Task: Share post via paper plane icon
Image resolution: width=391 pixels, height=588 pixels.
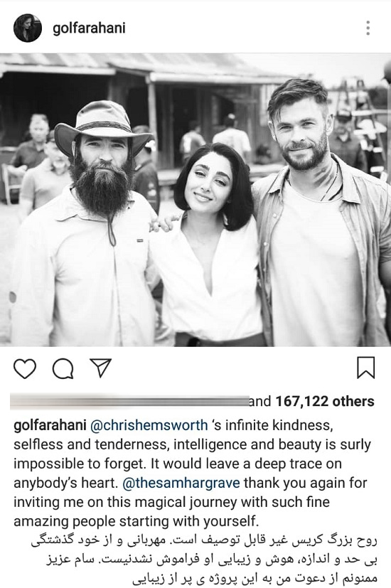Action: 101,368
